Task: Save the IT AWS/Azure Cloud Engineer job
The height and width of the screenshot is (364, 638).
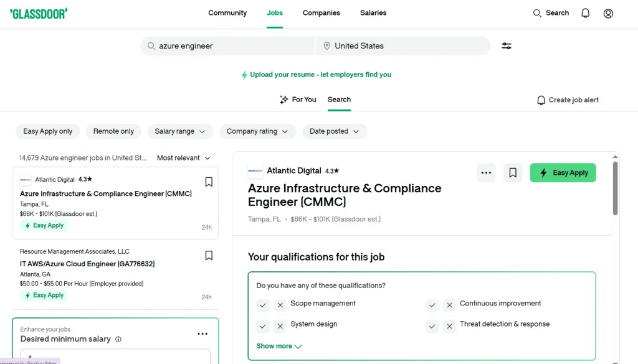Action: click(209, 256)
